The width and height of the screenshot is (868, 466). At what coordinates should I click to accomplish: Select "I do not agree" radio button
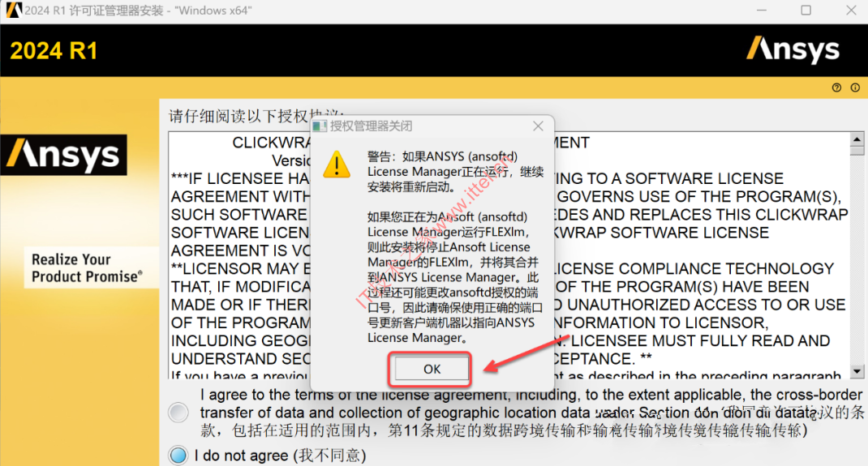[x=178, y=455]
